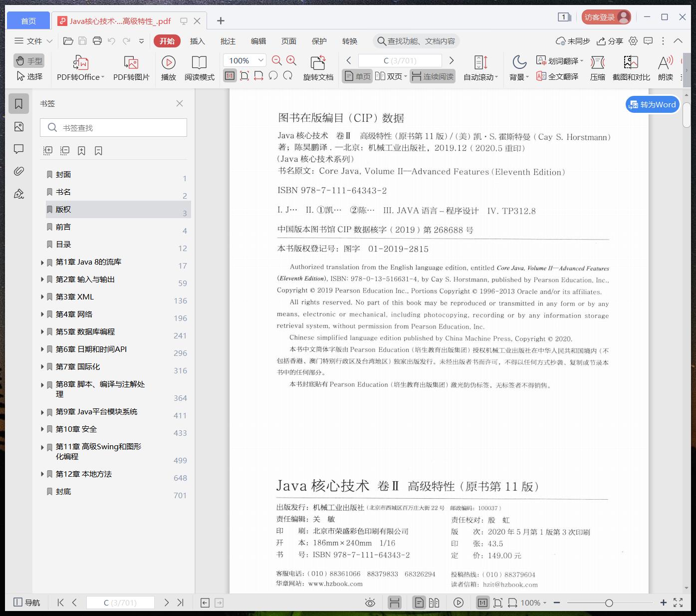
Task: Expand 第1章 Java 8的流库 bookmark
Action: coord(42,262)
